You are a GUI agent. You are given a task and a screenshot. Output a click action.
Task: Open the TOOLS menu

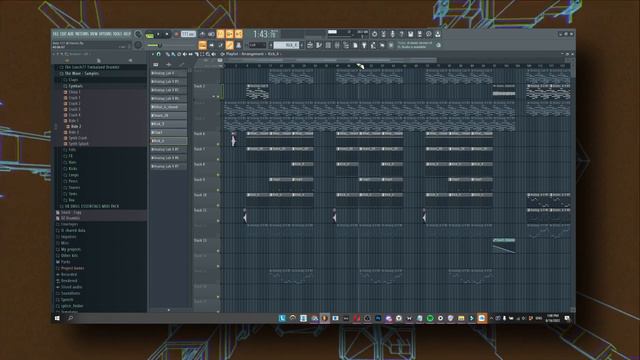(x=119, y=34)
